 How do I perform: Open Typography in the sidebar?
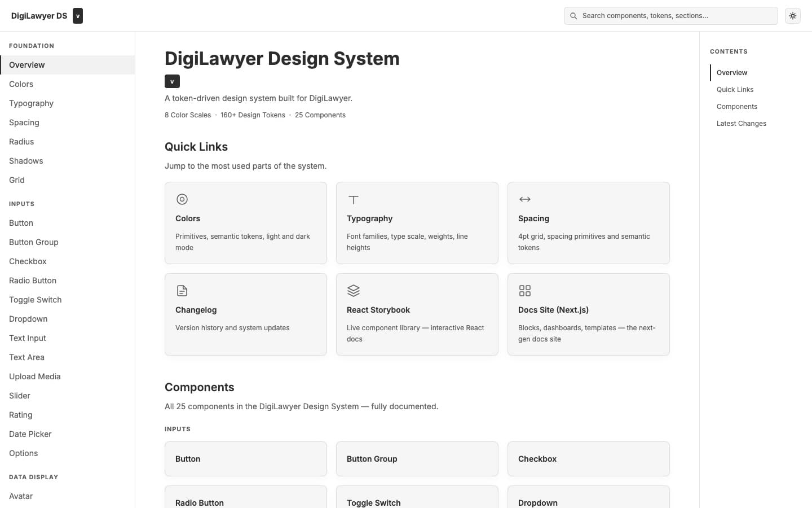point(68,103)
